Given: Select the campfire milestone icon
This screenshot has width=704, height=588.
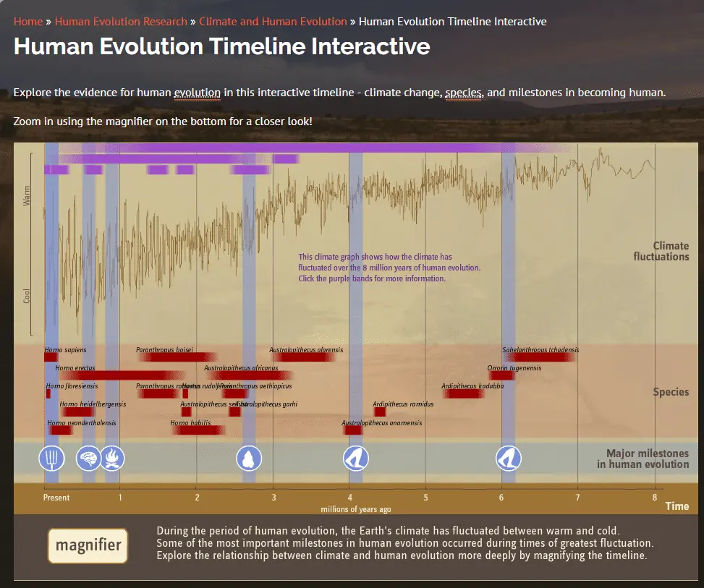Looking at the screenshot, I should pos(112,459).
